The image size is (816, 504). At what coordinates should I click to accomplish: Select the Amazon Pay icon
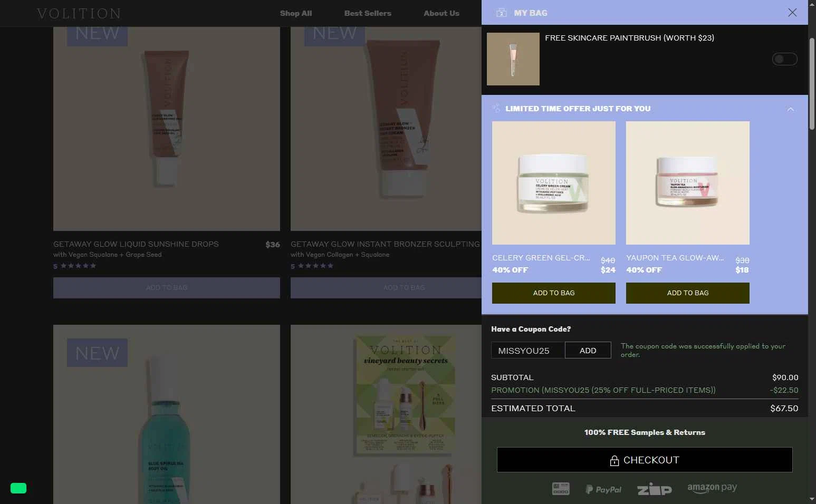[x=712, y=488]
